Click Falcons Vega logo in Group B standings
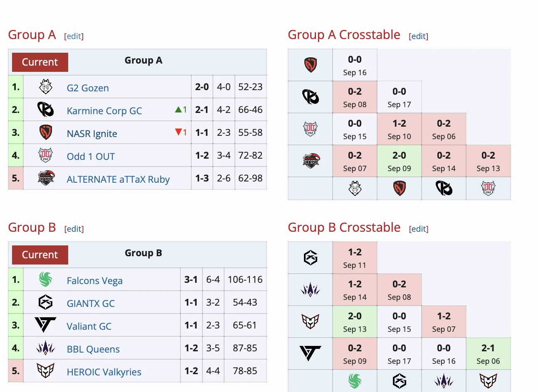538x392 pixels. (45, 279)
